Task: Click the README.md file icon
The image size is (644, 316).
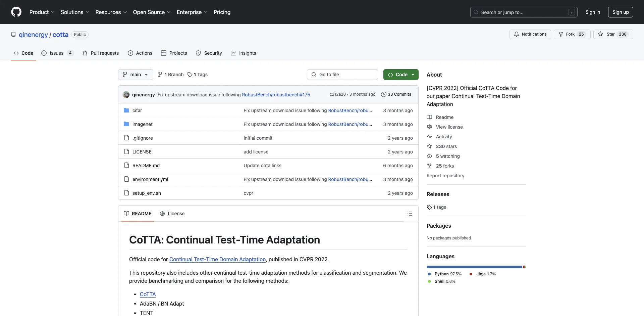Action: pos(126,165)
